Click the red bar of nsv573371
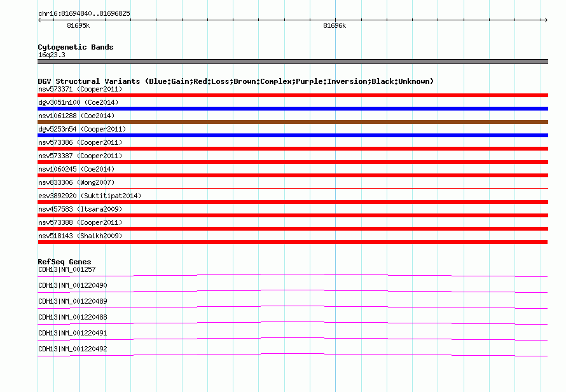Image resolution: width=566 pixels, height=392 pixels. [293, 95]
